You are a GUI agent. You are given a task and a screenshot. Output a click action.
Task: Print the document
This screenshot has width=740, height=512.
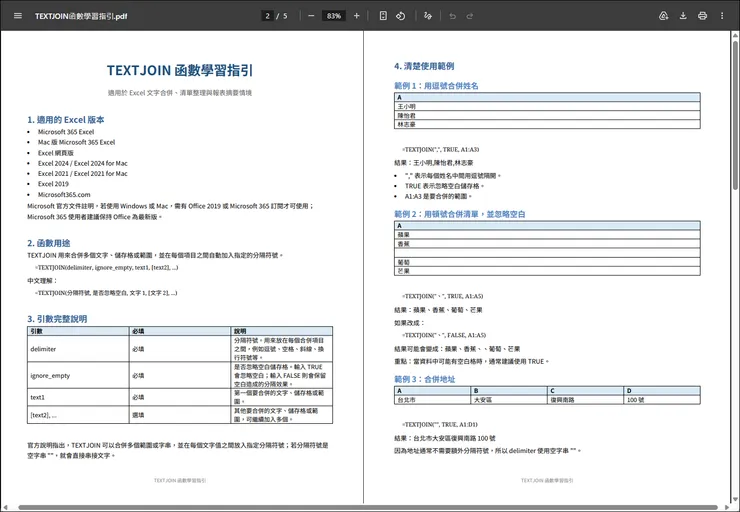(702, 16)
